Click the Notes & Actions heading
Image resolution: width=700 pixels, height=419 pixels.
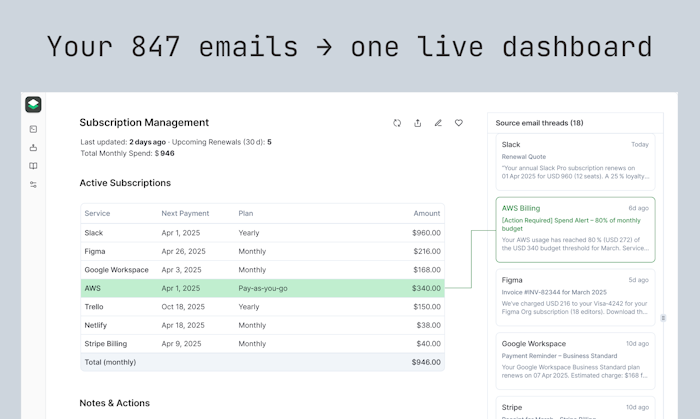tap(115, 403)
